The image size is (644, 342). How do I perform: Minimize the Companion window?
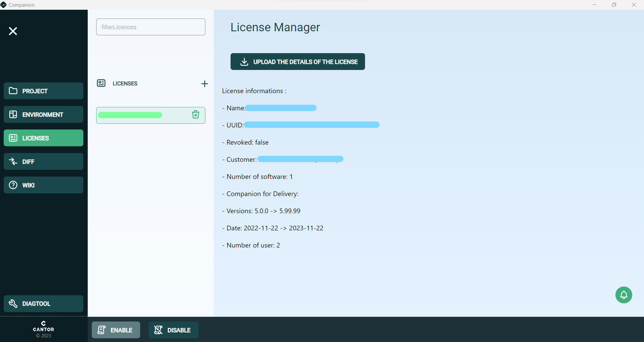point(595,5)
